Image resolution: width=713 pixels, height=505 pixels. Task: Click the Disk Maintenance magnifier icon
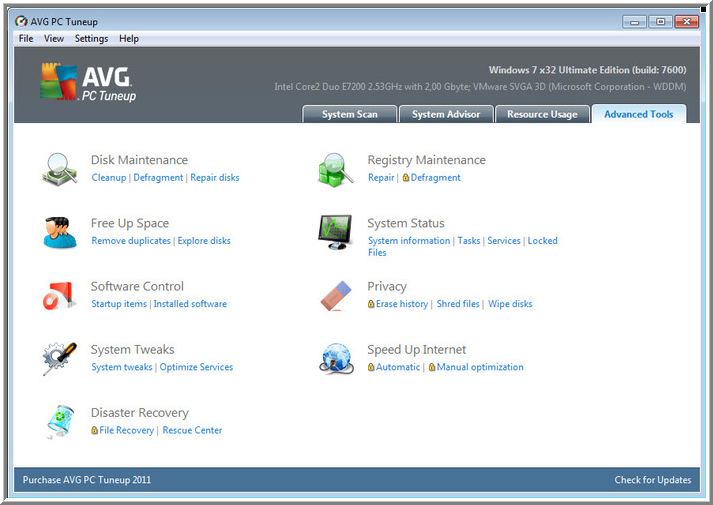(x=60, y=169)
